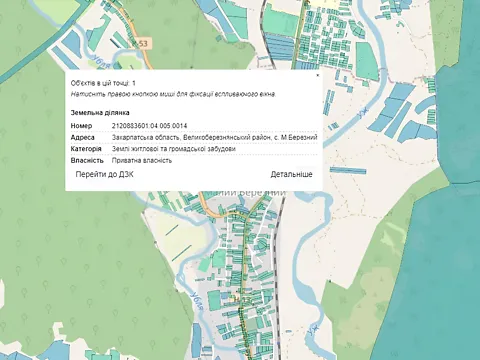This screenshot has width=480, height=360.
Task: Click the Детальніше link
Action: pyautogui.click(x=291, y=174)
